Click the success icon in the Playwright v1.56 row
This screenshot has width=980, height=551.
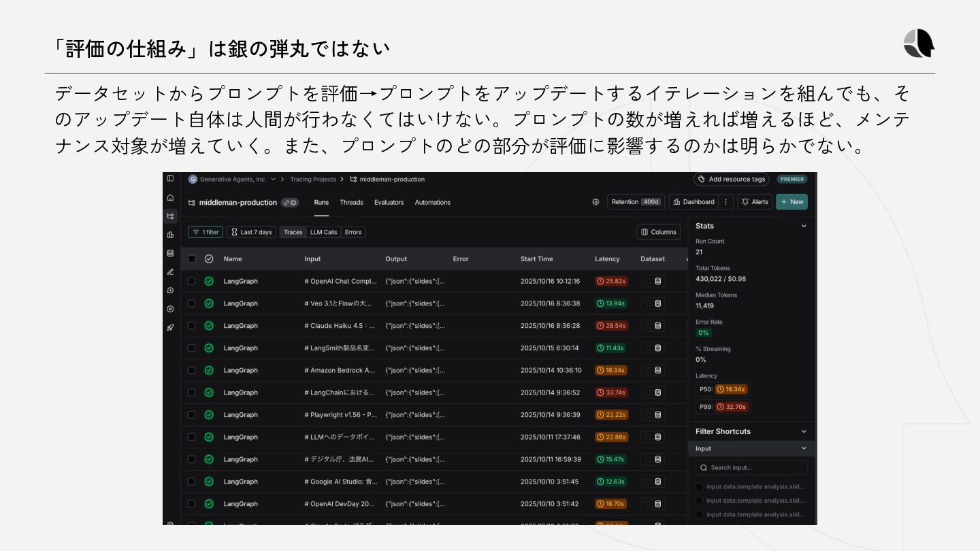coord(209,415)
